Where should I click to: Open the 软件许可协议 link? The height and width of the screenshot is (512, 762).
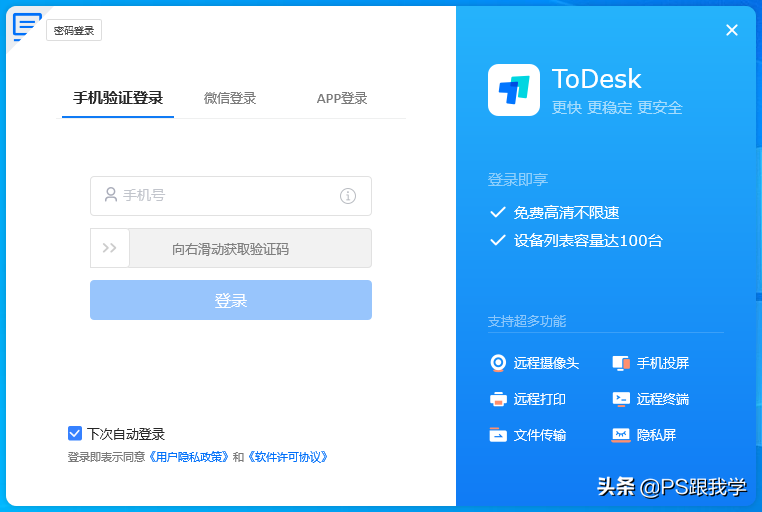pos(287,457)
